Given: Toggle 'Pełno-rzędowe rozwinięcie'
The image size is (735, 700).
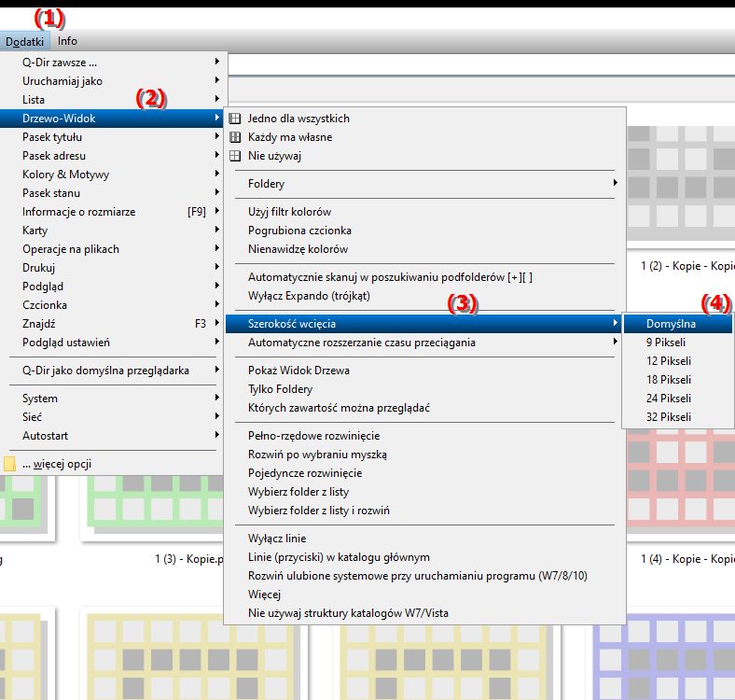Looking at the screenshot, I should point(425,436).
